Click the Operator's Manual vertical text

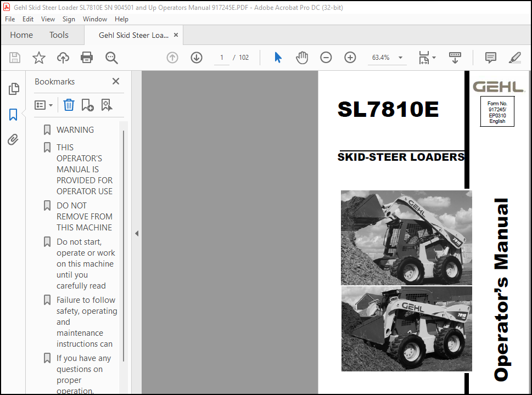501,290
